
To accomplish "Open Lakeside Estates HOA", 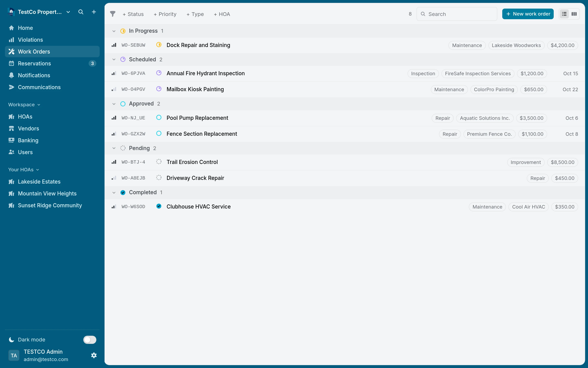I will coord(52,182).
